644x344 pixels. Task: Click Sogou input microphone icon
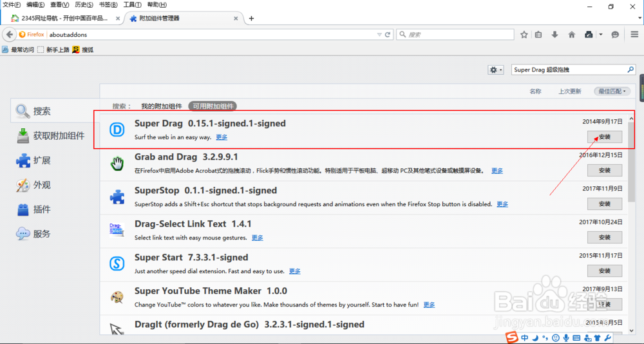tap(566, 338)
